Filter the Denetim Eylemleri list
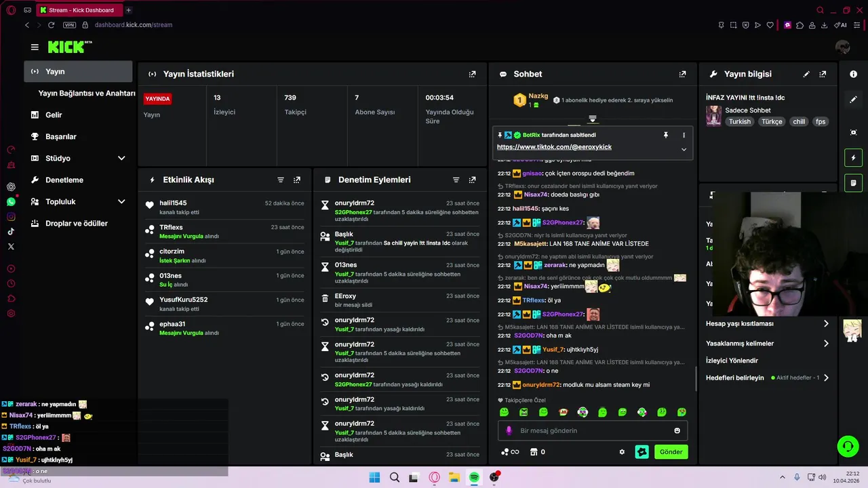This screenshot has width=868, height=488. click(x=456, y=180)
